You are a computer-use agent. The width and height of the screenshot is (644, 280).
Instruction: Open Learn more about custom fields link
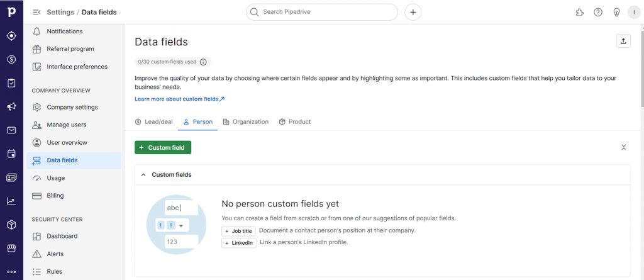(179, 99)
